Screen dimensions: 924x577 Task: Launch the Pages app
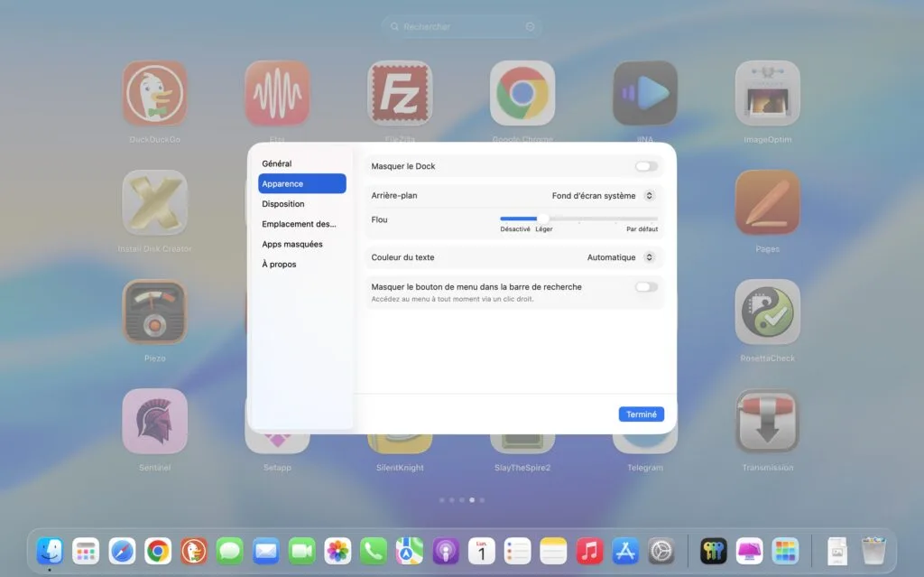pyautogui.click(x=768, y=202)
